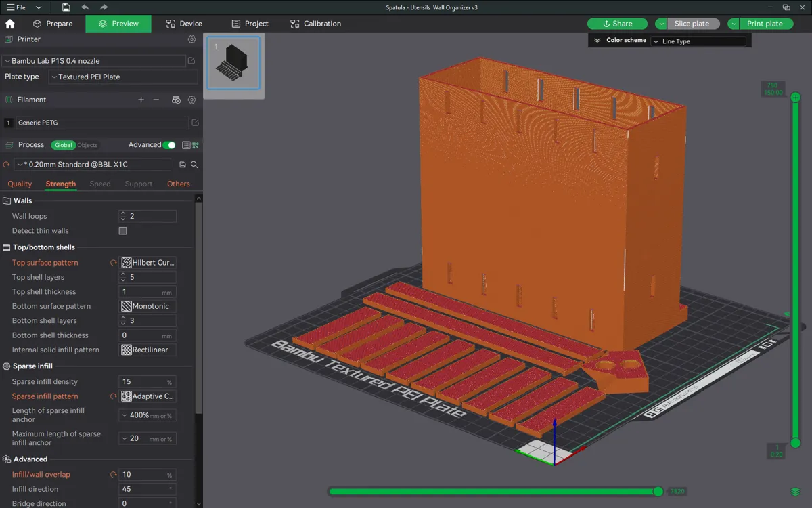Add a filament with the plus icon
Image resolution: width=812 pixels, height=508 pixels.
tap(141, 100)
